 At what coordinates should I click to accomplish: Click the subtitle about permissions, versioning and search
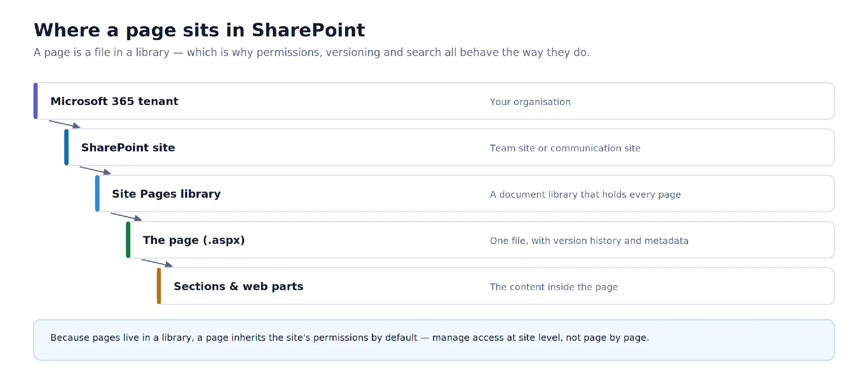pos(312,52)
